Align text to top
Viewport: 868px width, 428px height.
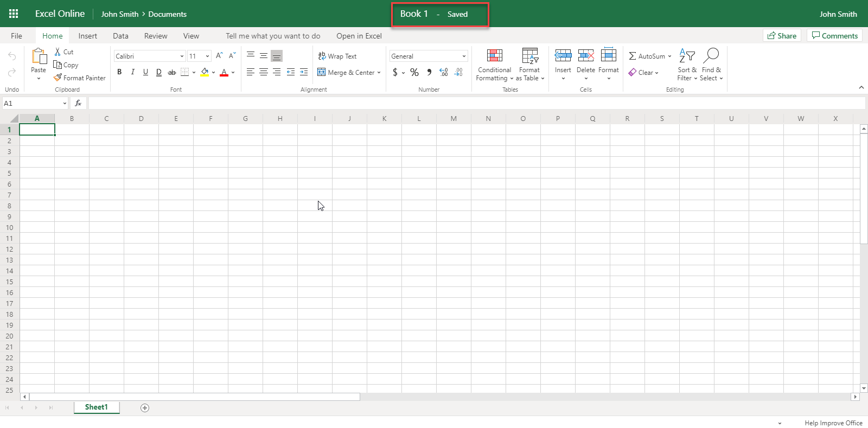tap(251, 55)
